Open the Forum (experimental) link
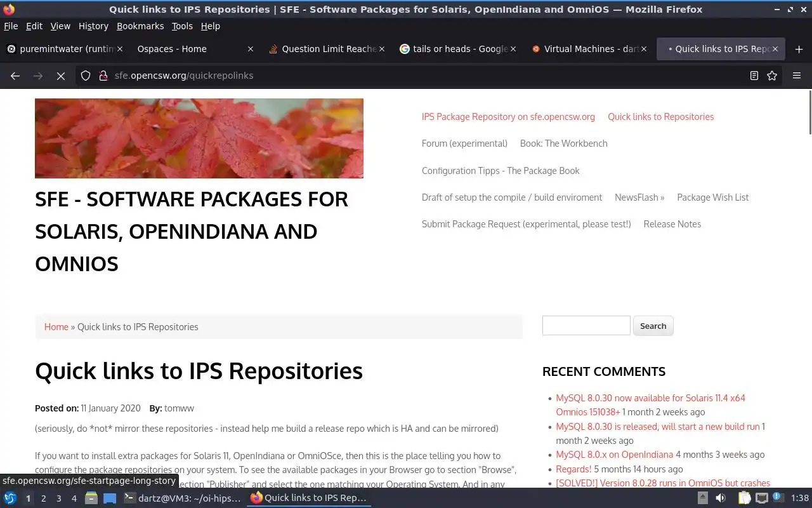The width and height of the screenshot is (812, 508). [464, 144]
